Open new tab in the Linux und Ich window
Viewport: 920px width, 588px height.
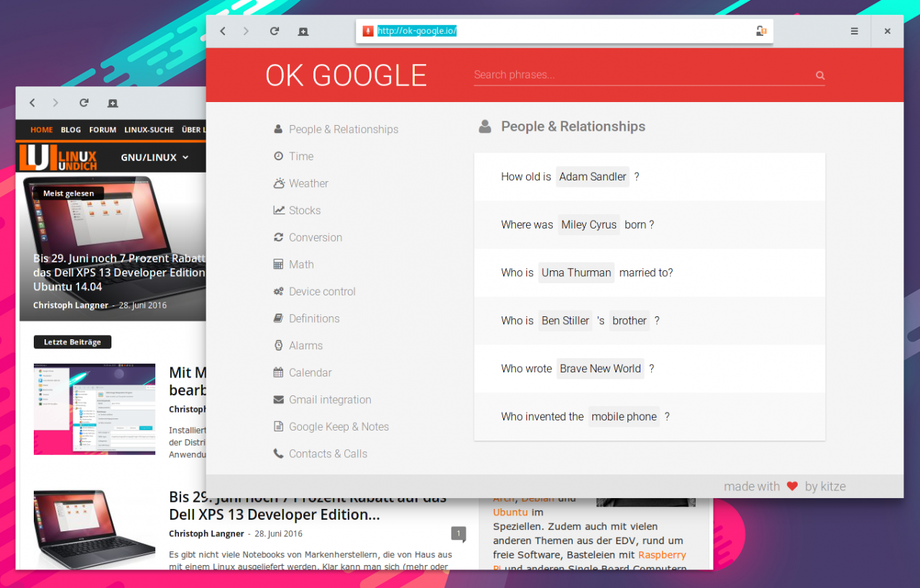point(113,103)
